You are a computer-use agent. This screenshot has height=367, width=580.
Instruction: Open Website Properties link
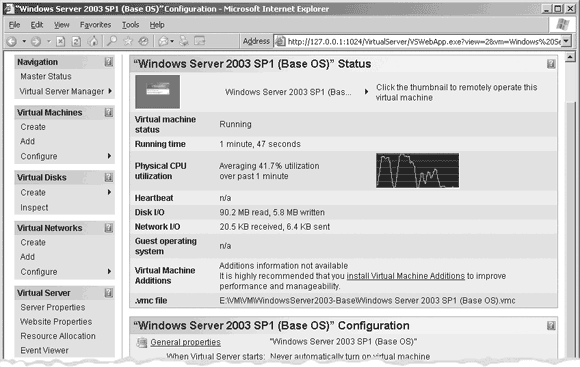56,322
